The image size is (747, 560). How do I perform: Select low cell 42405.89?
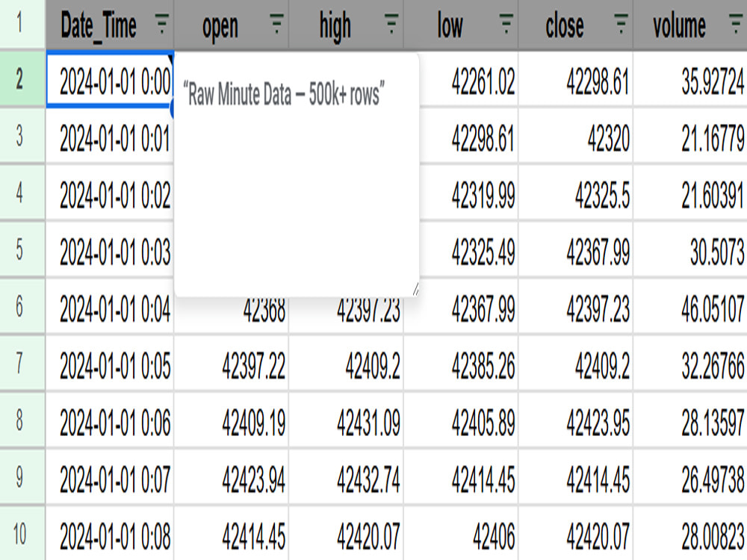[461, 420]
